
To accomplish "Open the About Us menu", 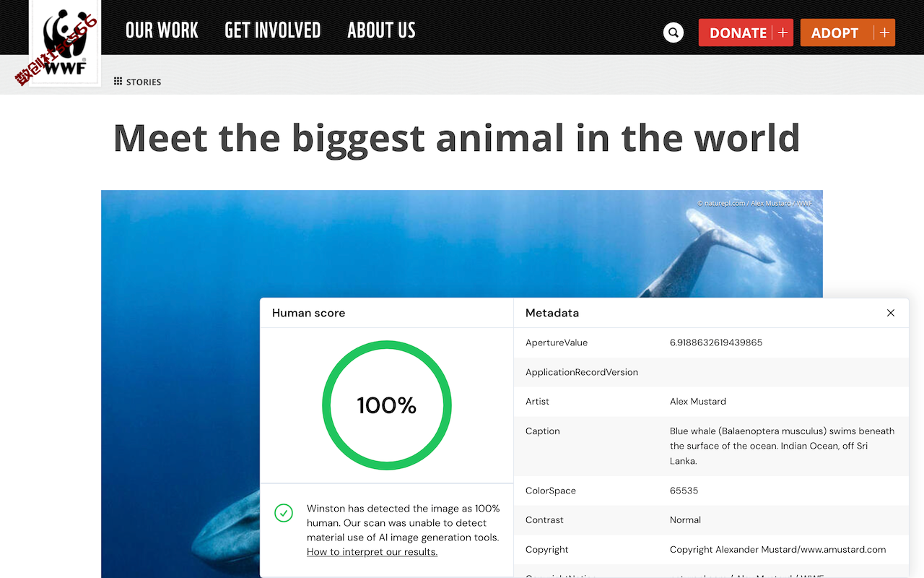I will (x=381, y=30).
